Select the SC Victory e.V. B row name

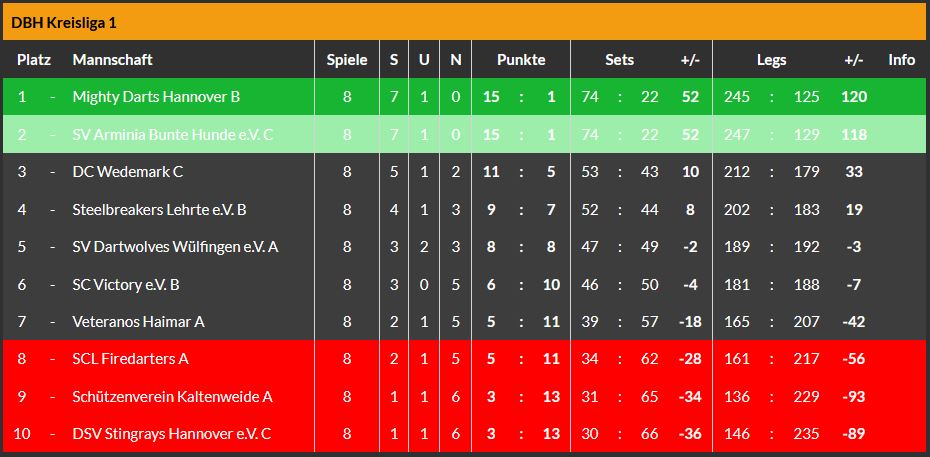point(126,285)
